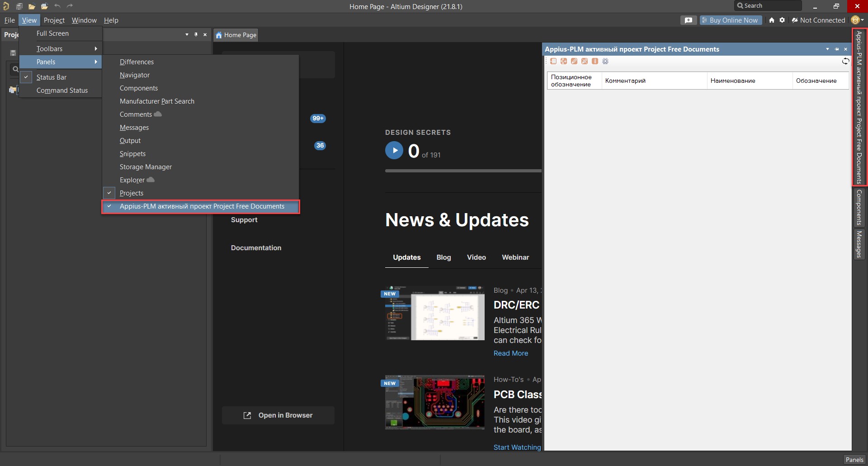Open the DRC/ERC blog thumbnail
868x466 pixels.
(x=434, y=313)
